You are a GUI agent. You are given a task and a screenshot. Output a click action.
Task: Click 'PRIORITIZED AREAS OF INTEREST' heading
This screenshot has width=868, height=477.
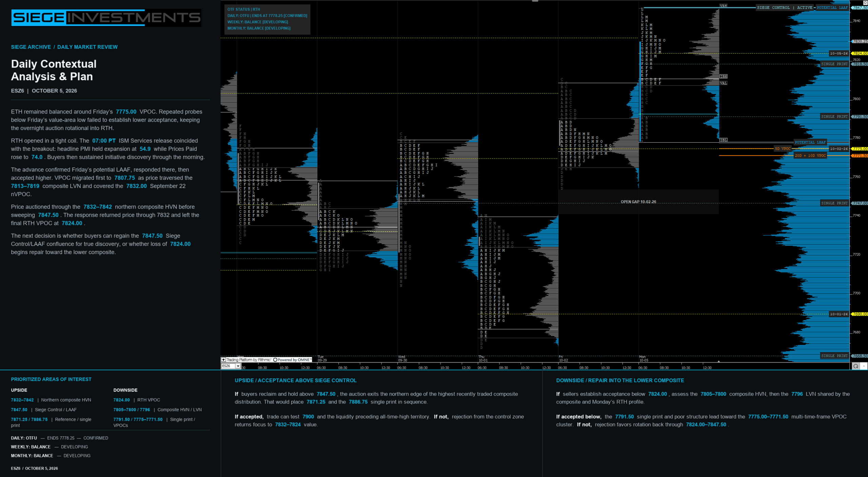pos(51,379)
